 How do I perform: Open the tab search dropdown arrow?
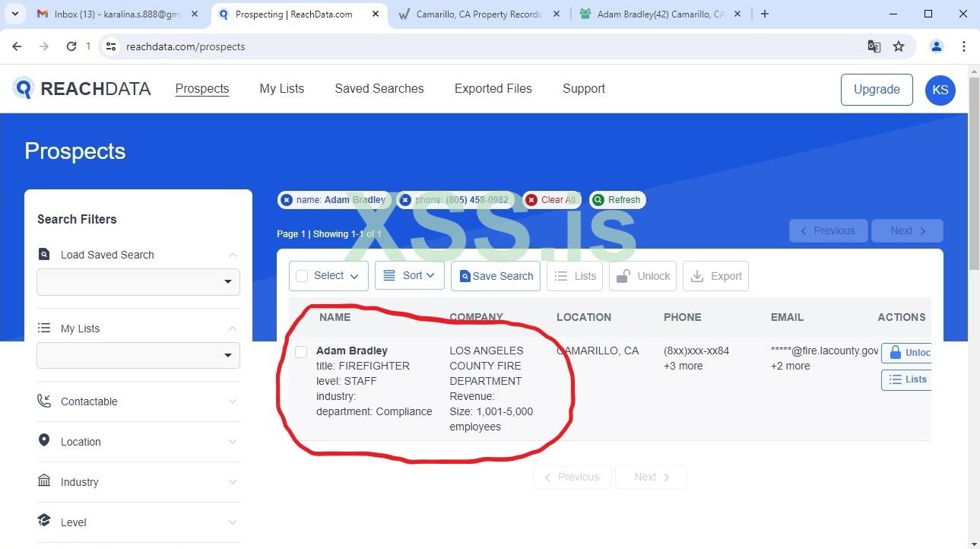tap(14, 14)
